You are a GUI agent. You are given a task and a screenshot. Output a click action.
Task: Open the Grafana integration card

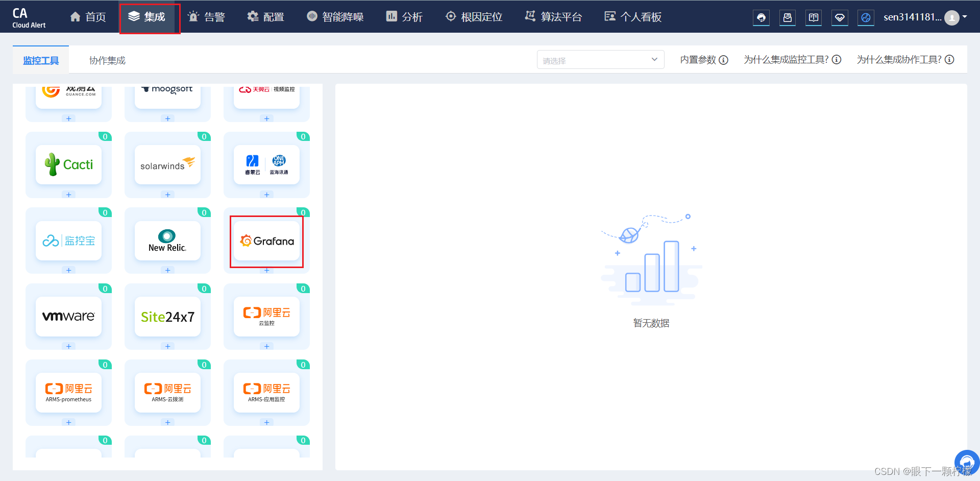pyautogui.click(x=266, y=241)
